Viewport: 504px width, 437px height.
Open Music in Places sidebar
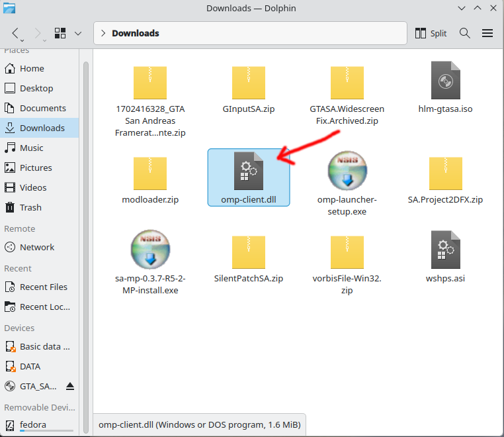(39, 148)
